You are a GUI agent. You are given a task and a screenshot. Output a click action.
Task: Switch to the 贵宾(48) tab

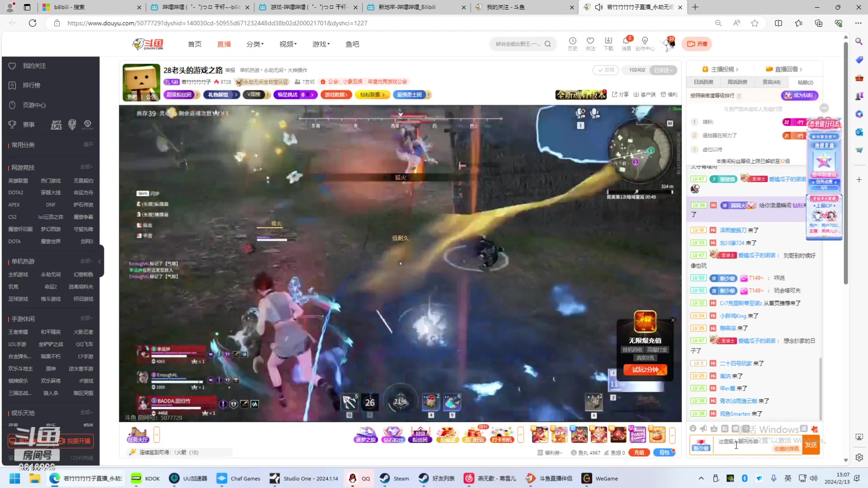point(771,82)
